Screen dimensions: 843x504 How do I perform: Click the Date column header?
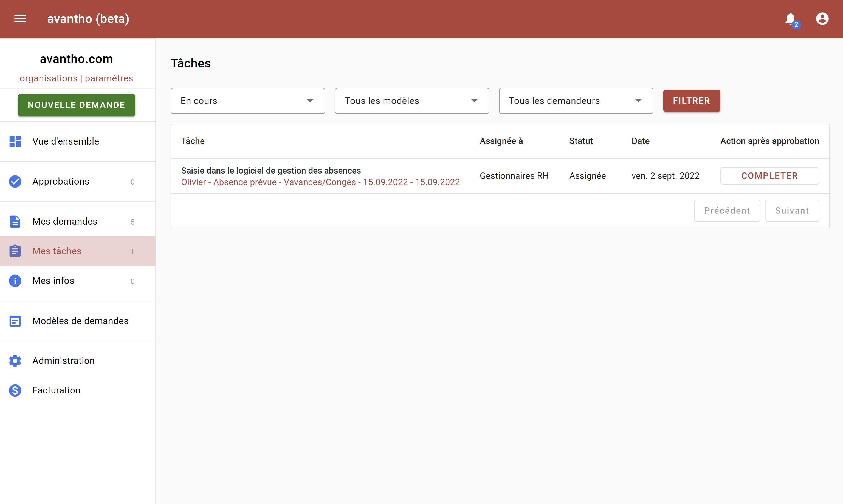641,141
